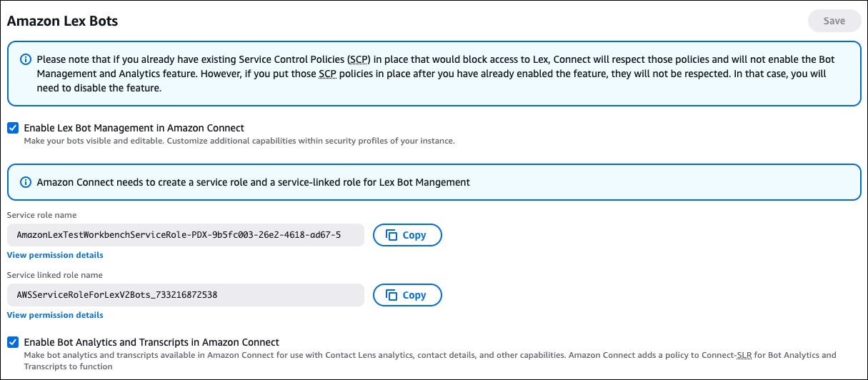This screenshot has height=380, width=868.
Task: Click the AWSServiceRoleForLexV2Bots role name field
Action: coord(186,295)
